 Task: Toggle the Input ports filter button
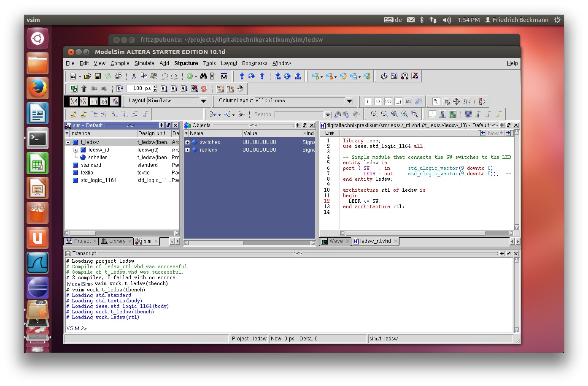coord(368,101)
